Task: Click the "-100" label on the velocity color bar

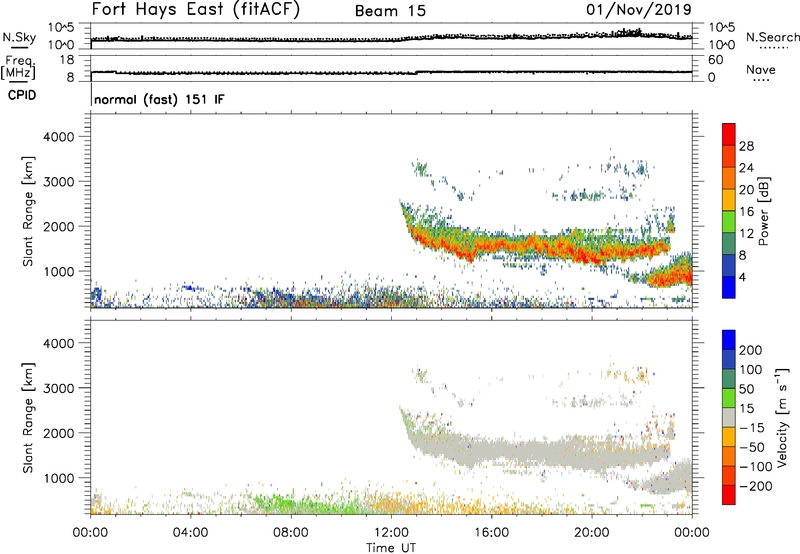Action: coord(756,467)
